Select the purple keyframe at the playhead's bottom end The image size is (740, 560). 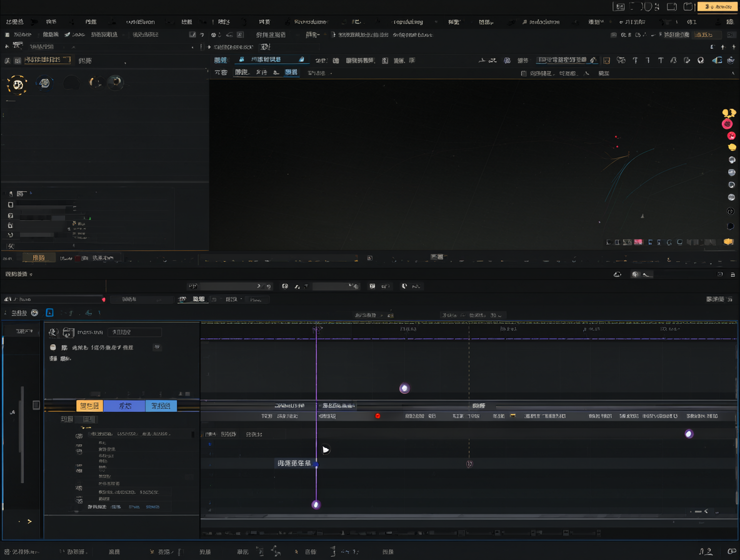316,505
